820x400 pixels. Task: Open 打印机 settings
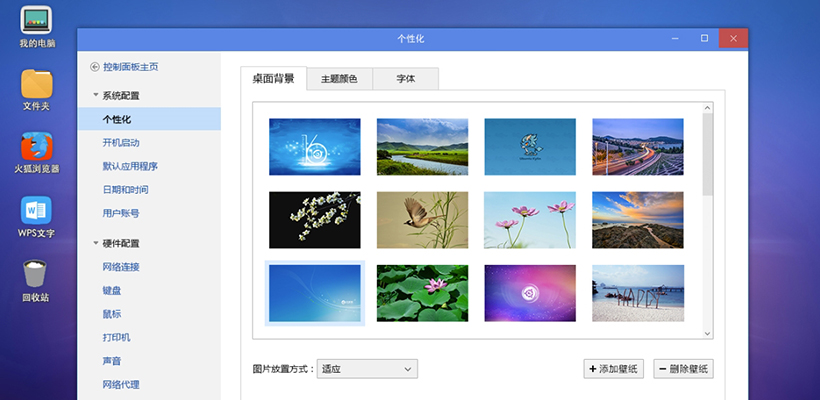point(116,338)
